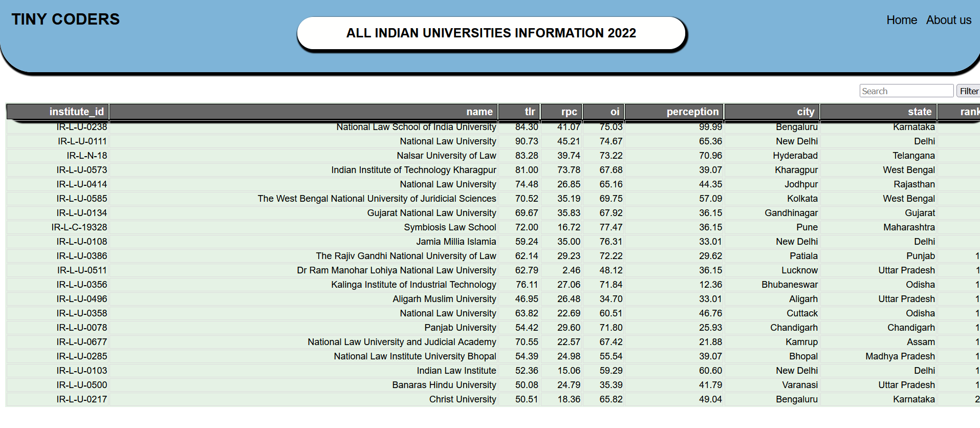Click the TINY CODERS logo text
The width and height of the screenshot is (980, 428).
point(66,19)
